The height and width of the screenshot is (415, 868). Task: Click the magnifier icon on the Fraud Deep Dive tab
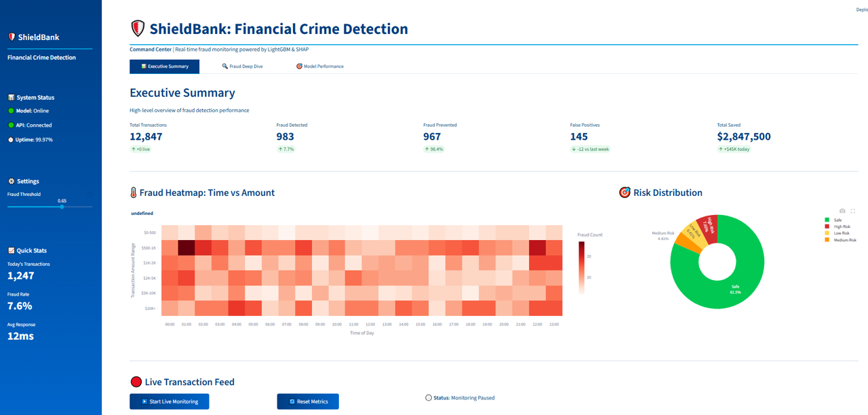coord(225,66)
